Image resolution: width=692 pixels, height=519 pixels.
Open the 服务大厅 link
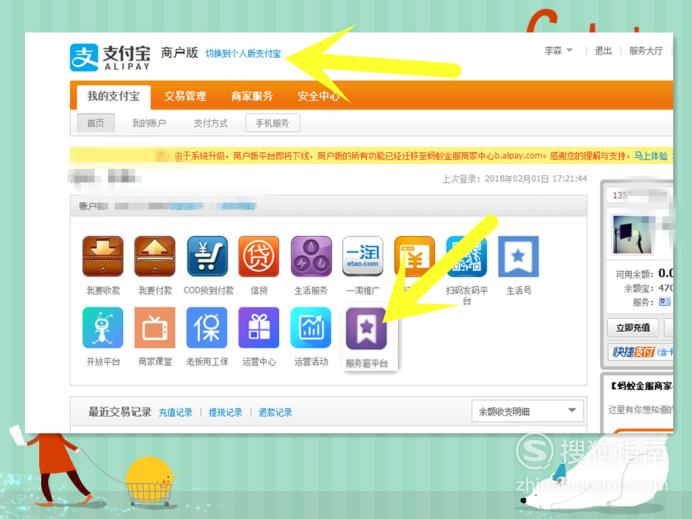point(646,51)
